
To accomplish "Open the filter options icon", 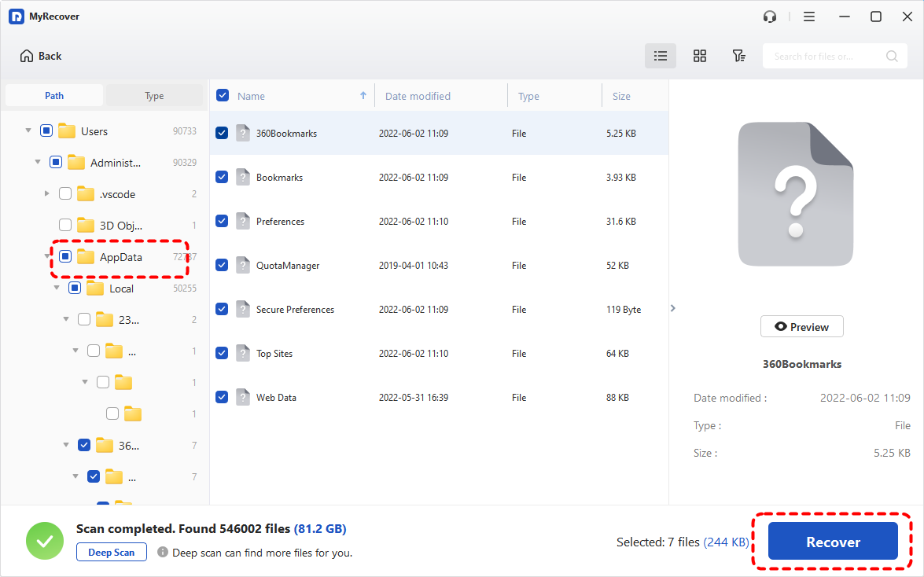I will [x=738, y=56].
